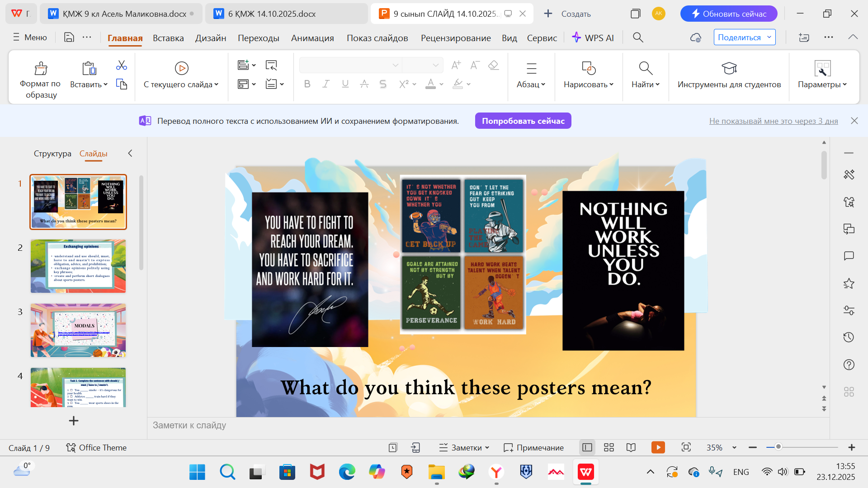
Task: Open the search magnifier in menu bar
Action: tap(638, 38)
